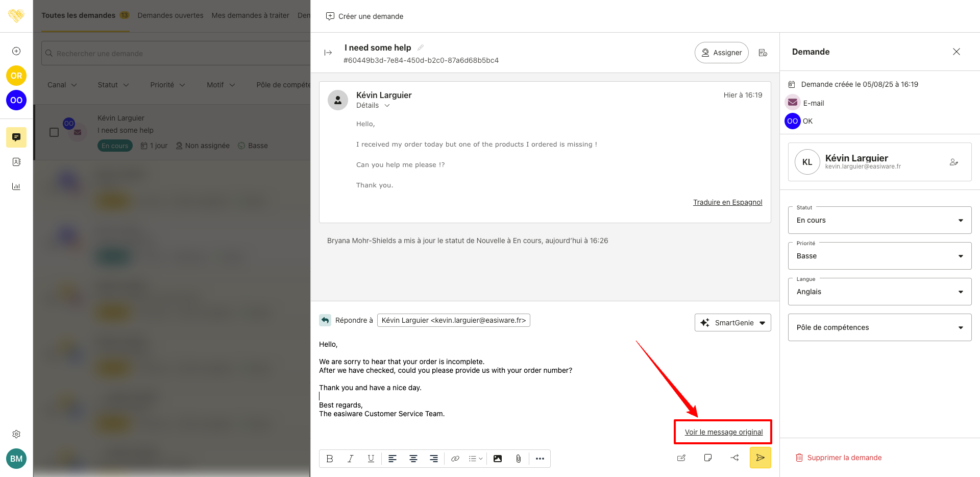Image resolution: width=980 pixels, height=477 pixels.
Task: Open the Statut dropdown showing En cours
Action: point(879,220)
